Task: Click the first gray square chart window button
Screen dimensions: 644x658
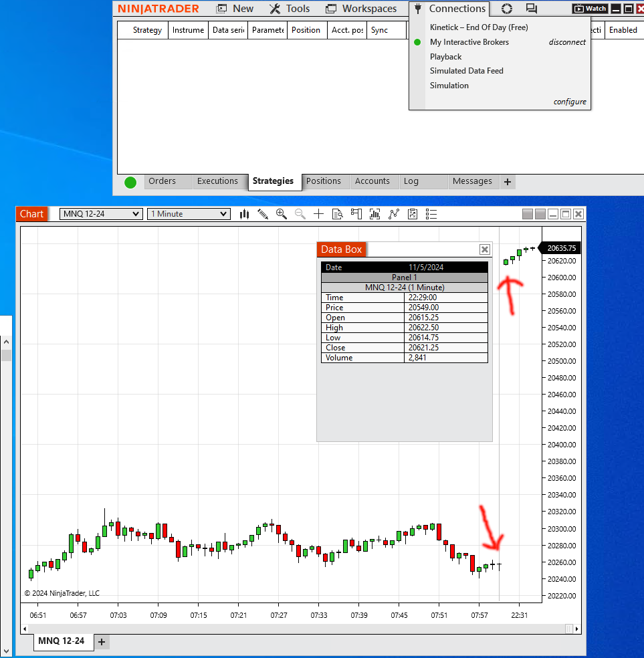Action: (528, 214)
